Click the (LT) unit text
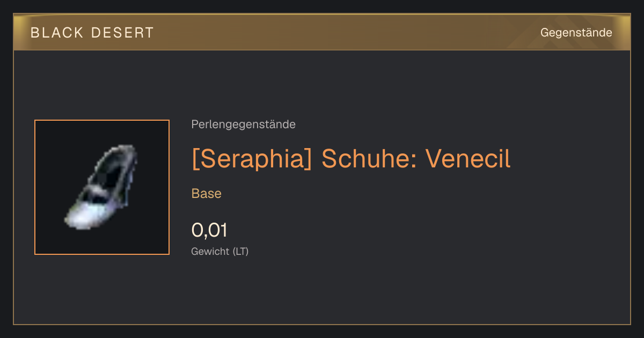This screenshot has width=644, height=338. (240, 251)
